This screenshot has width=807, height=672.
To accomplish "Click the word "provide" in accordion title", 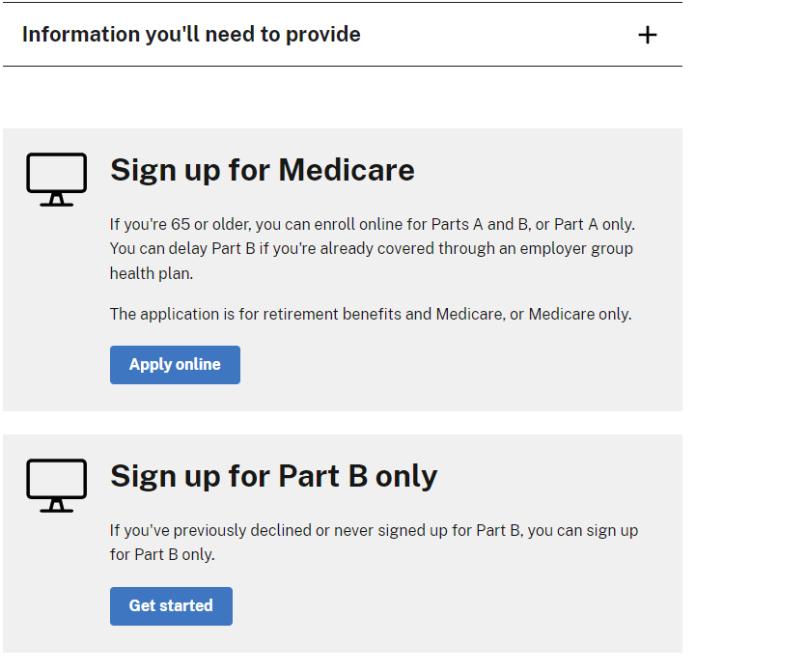I will coord(323,35).
